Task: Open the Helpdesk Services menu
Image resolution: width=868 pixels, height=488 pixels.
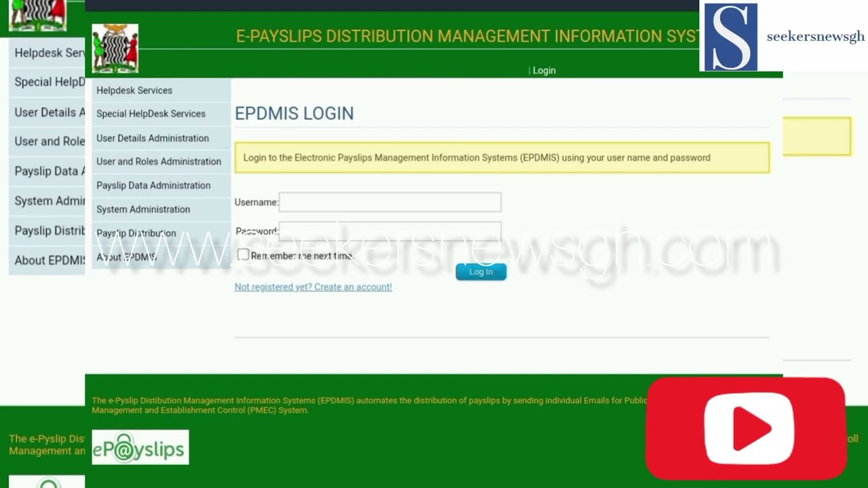Action: (134, 90)
